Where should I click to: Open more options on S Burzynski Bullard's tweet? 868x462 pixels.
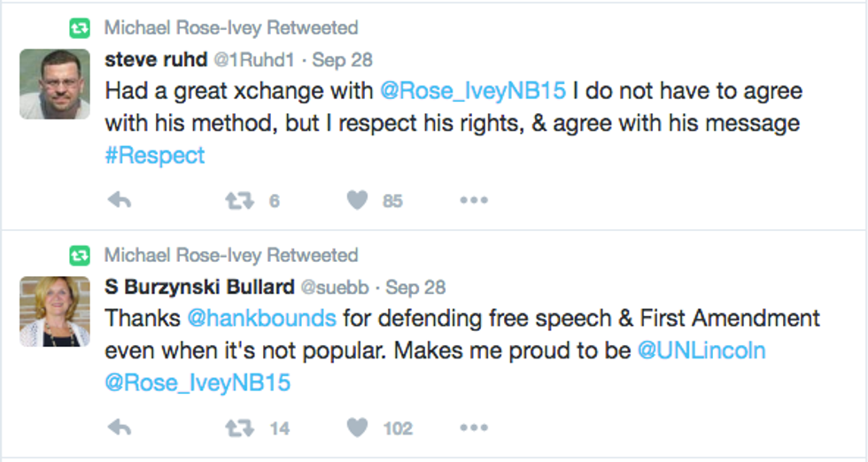[x=474, y=428]
